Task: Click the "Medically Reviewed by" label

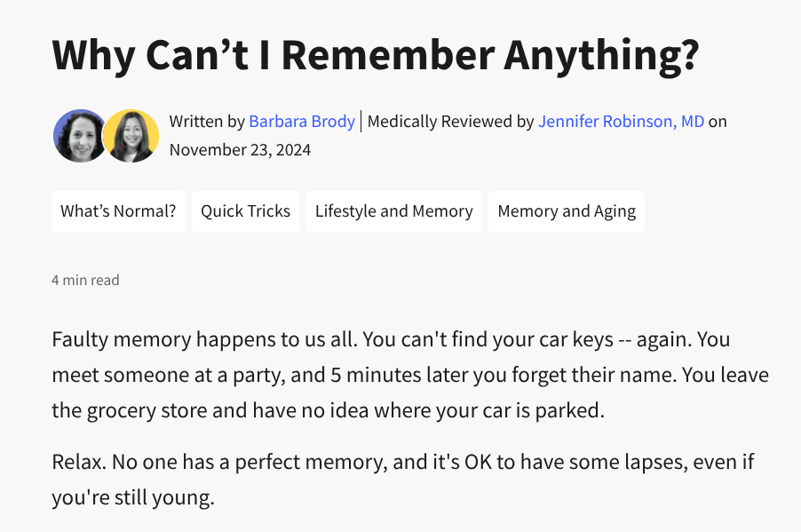Action: 450,121
